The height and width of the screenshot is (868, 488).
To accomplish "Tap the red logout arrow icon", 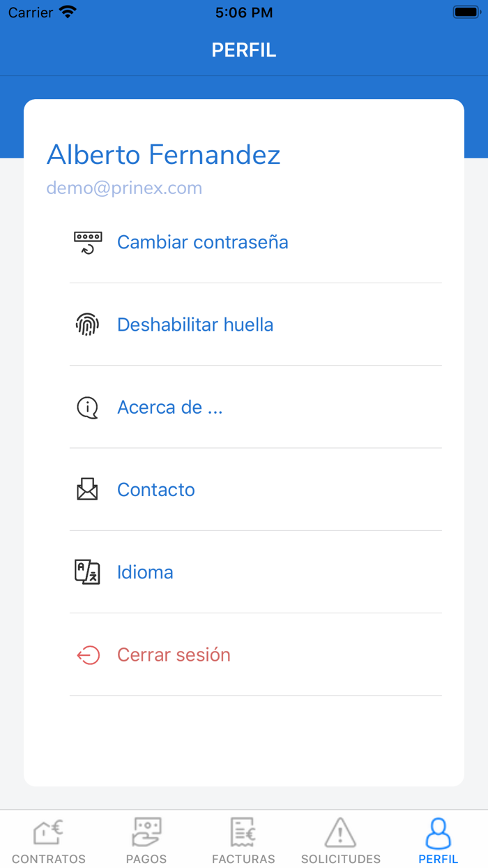I will point(88,655).
